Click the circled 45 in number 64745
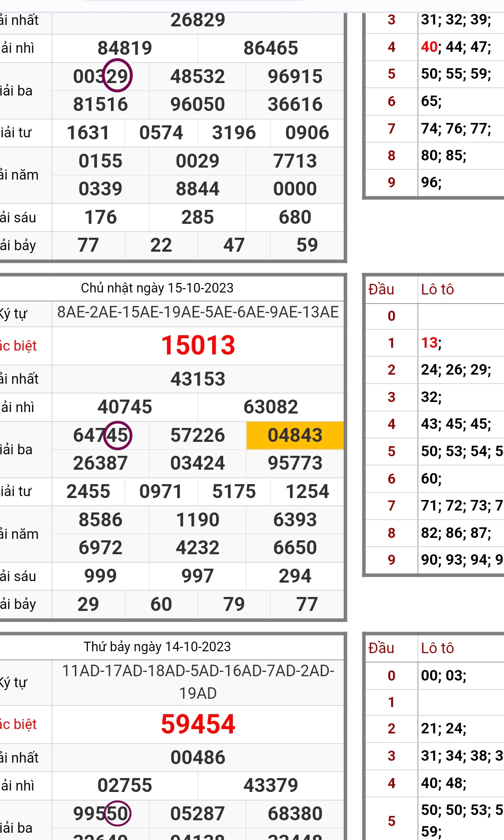This screenshot has width=504, height=840. point(118,435)
